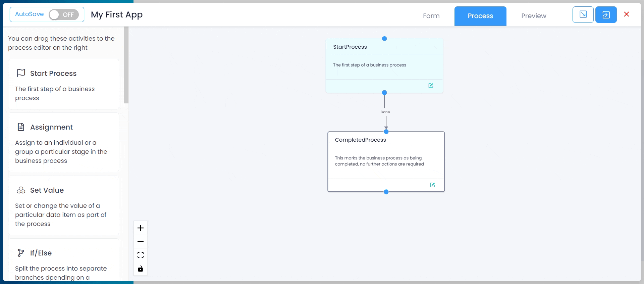
Task: Select the Start Process activity card
Action: (63, 84)
